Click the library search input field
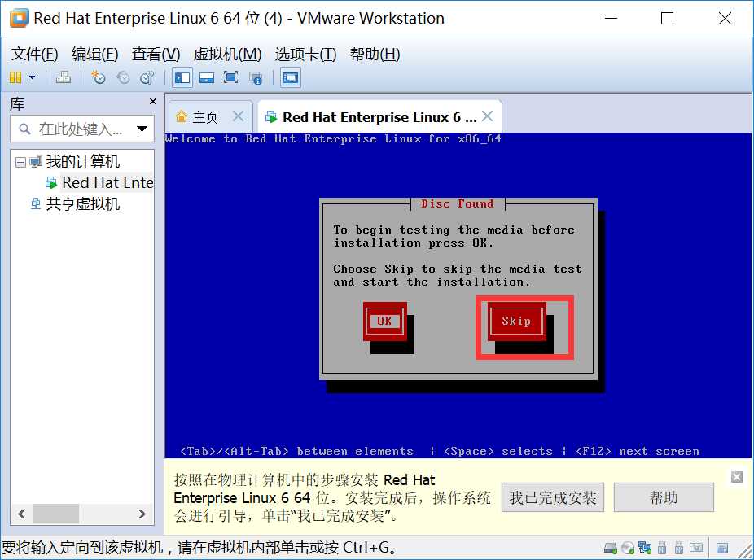Viewport: 754px width, 560px height. click(82, 129)
